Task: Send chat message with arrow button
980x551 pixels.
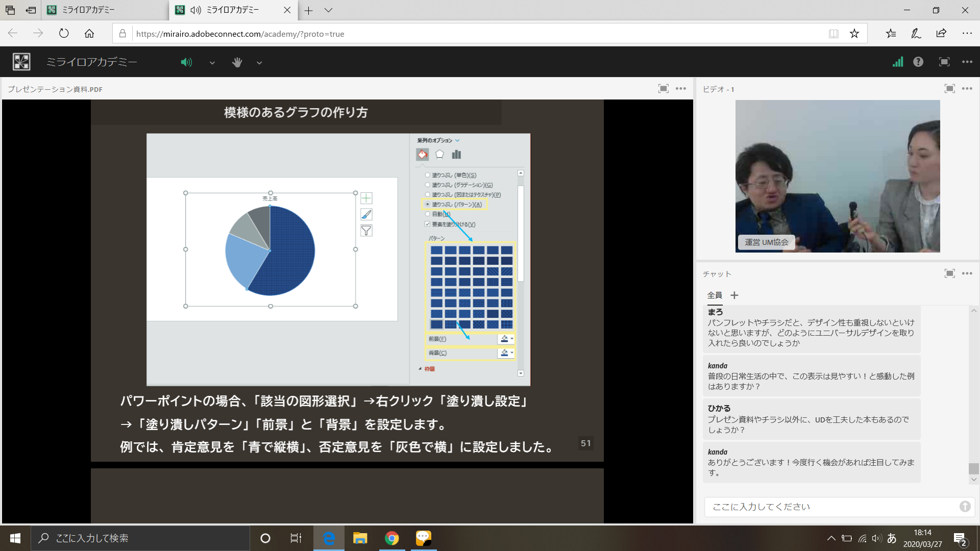Action: point(965,507)
